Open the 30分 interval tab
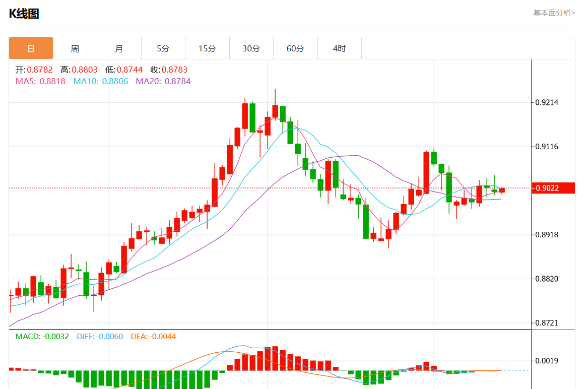Viewport: 588px width, 389px height. [251, 48]
